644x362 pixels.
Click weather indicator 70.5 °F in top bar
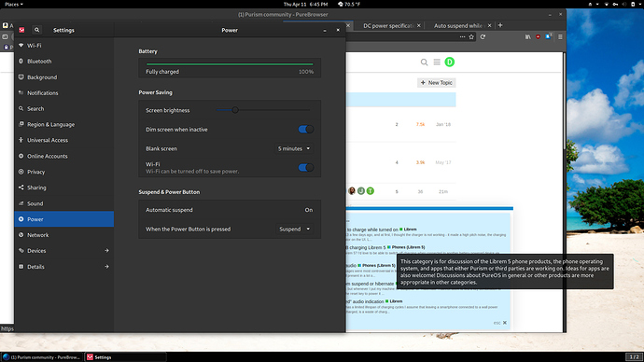(x=349, y=4)
